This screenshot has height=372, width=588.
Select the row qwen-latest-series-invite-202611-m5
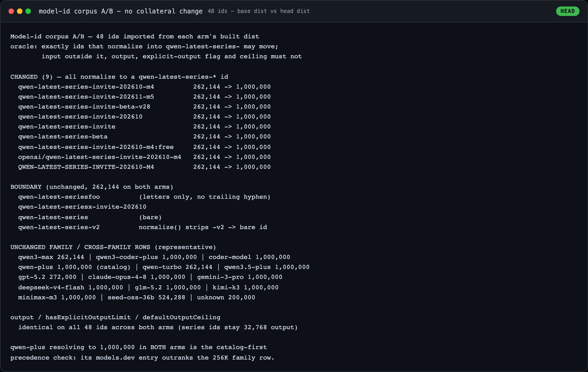pyautogui.click(x=144, y=97)
